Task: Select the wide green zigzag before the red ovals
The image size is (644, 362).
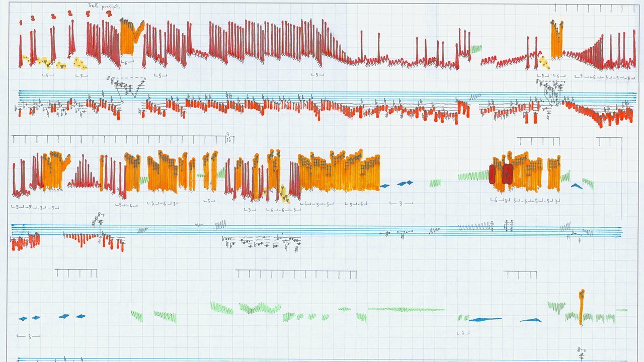Action: [473, 176]
